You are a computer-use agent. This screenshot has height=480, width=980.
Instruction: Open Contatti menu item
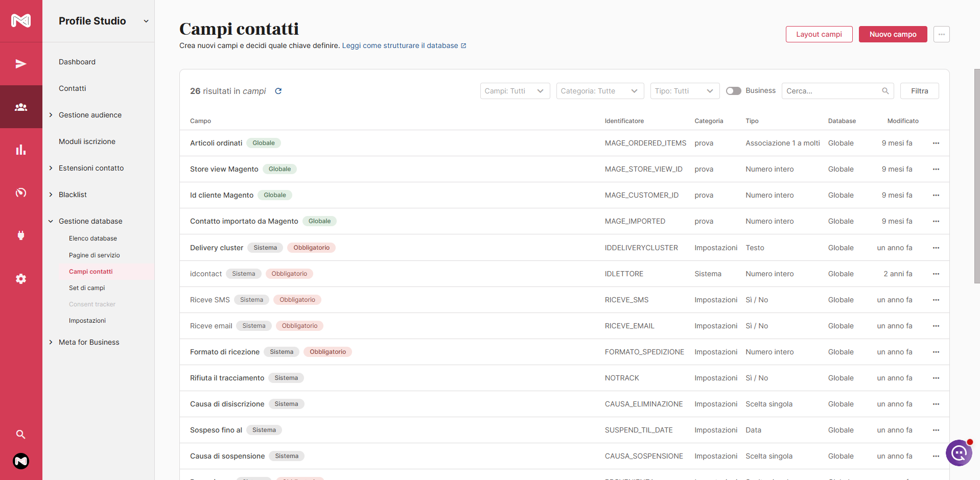click(73, 88)
